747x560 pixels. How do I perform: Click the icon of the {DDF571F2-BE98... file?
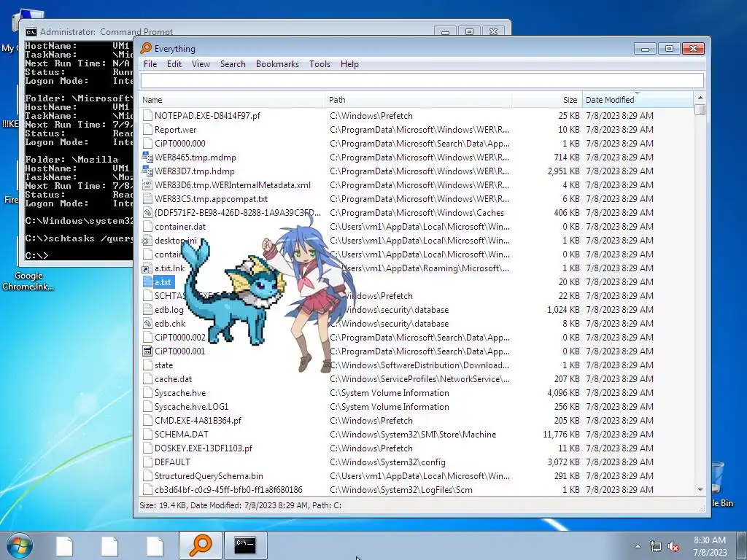(147, 213)
